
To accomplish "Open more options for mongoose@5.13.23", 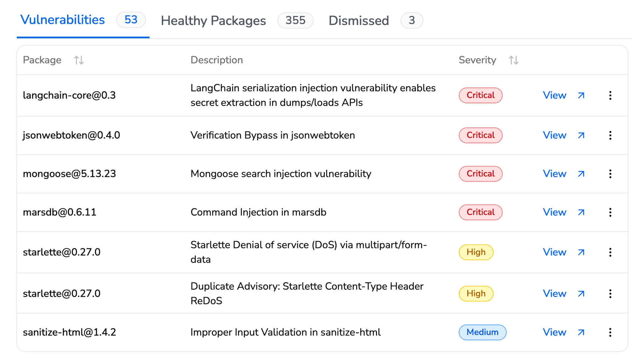I will [x=610, y=174].
